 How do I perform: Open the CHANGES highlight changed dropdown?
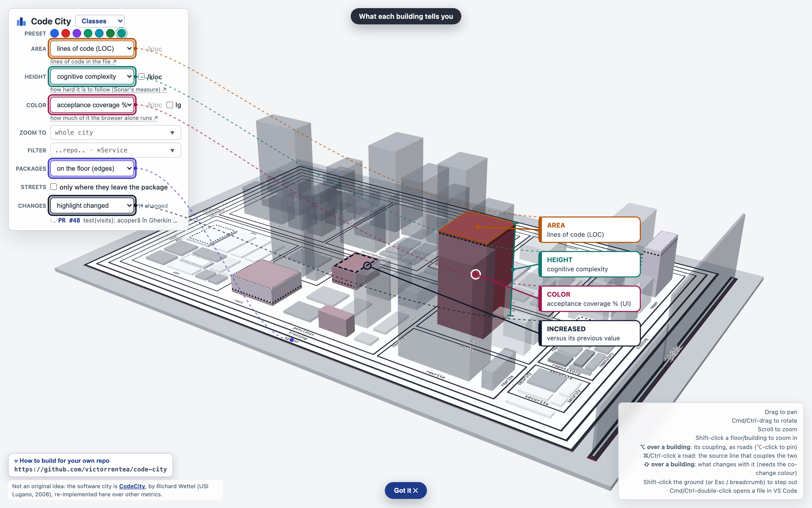pyautogui.click(x=92, y=205)
